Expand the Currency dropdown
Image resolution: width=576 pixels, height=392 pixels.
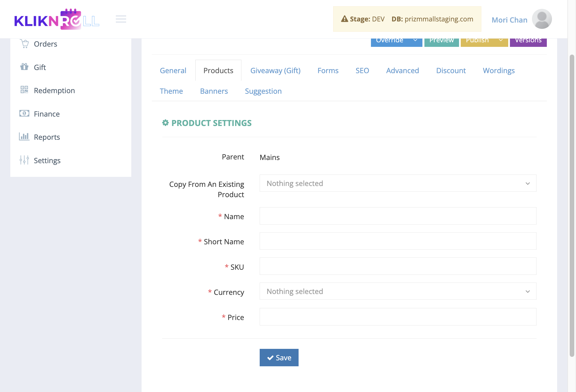398,291
